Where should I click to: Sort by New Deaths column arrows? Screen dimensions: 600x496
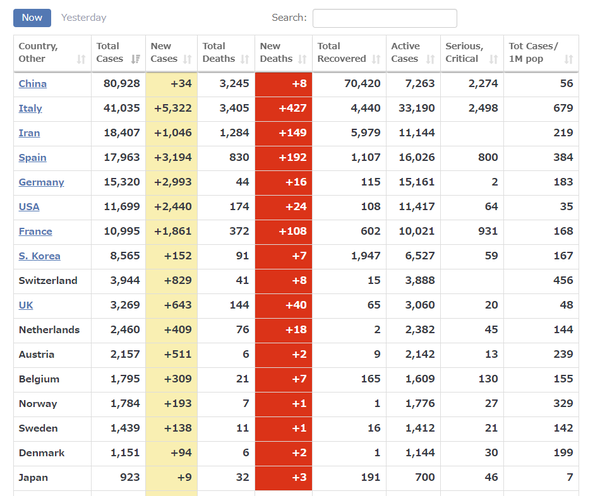click(302, 59)
